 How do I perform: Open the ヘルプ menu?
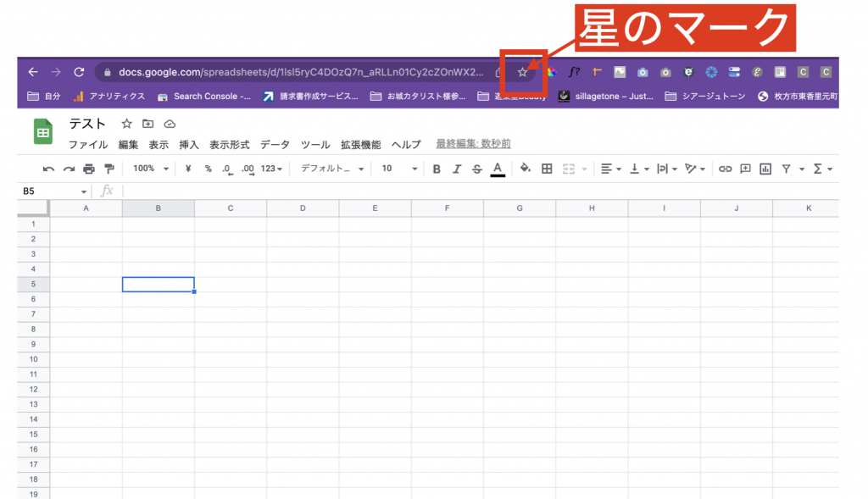[406, 144]
